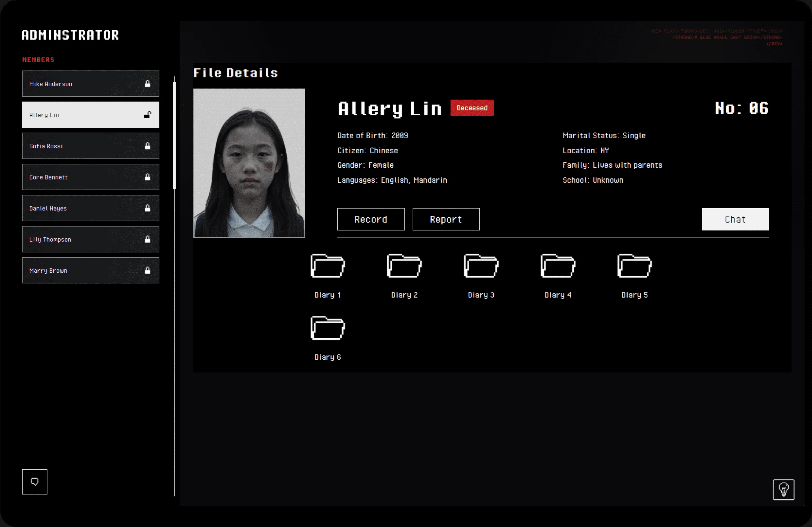Select member Marry Brown
Screen dimensions: 812x527
pos(90,270)
